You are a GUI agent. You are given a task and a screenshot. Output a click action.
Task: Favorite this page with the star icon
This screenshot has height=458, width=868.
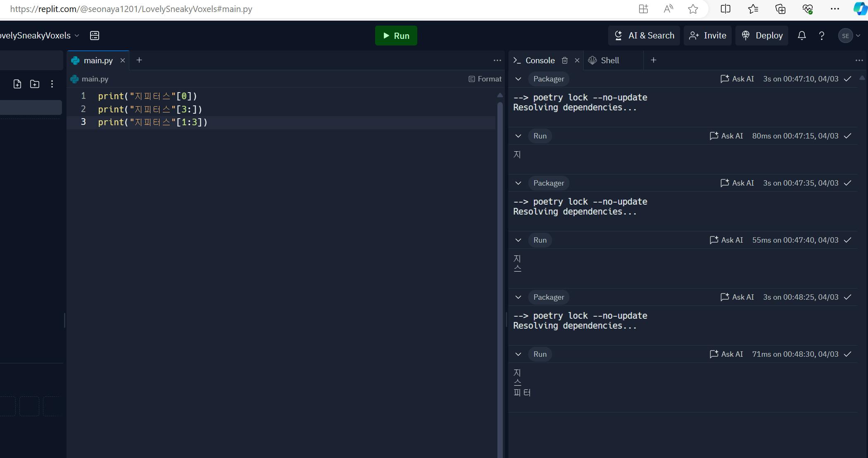click(693, 9)
